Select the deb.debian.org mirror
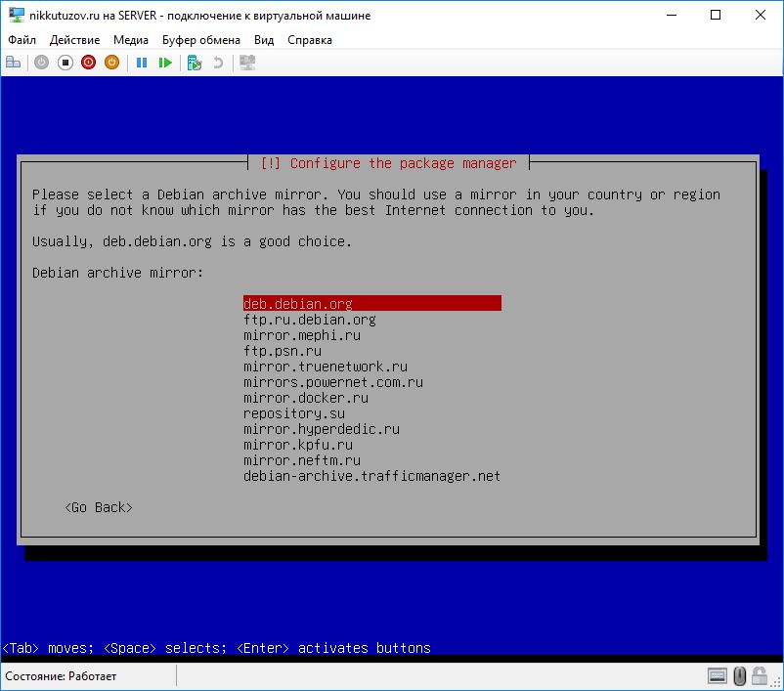Viewport: 784px width, 691px height. (298, 304)
